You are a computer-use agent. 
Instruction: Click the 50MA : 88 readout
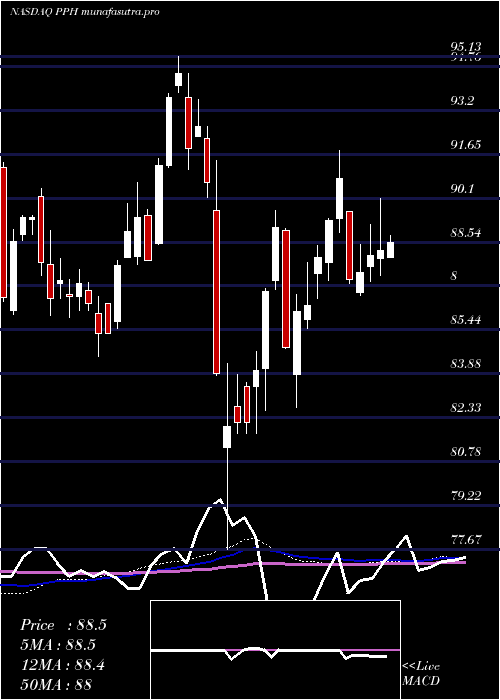coord(56,684)
